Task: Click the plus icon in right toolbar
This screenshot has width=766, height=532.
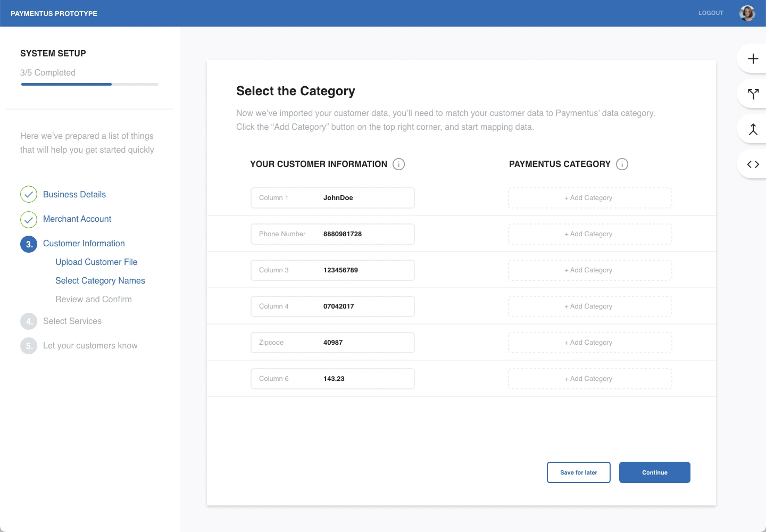Action: tap(753, 59)
